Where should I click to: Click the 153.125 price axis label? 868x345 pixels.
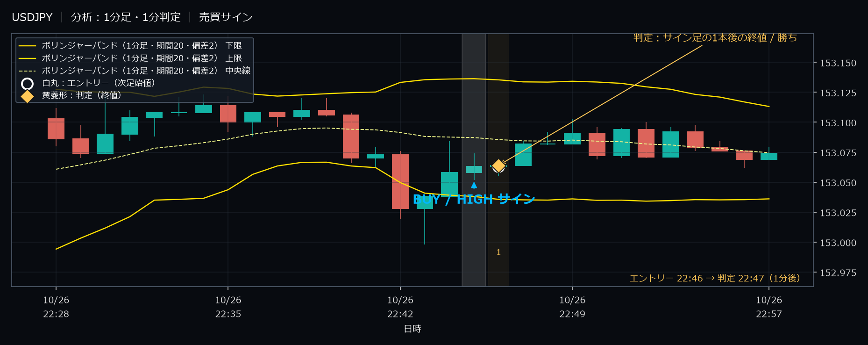(x=838, y=93)
